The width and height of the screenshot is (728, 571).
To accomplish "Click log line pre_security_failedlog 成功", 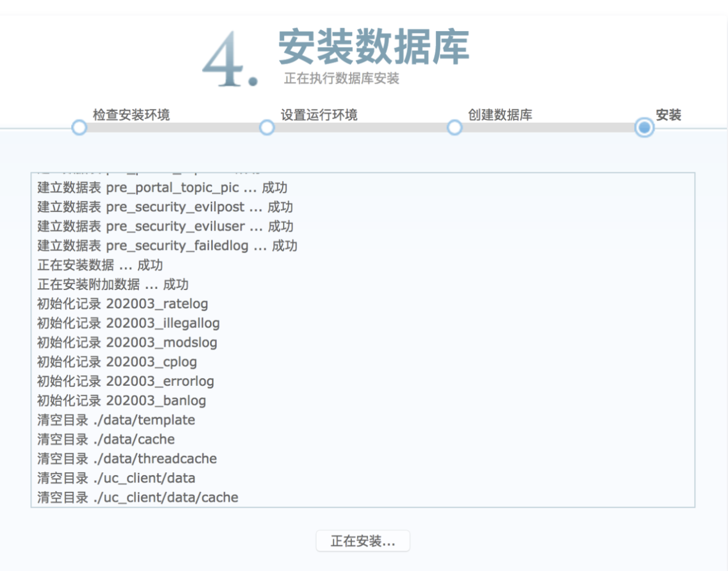I will [167, 246].
